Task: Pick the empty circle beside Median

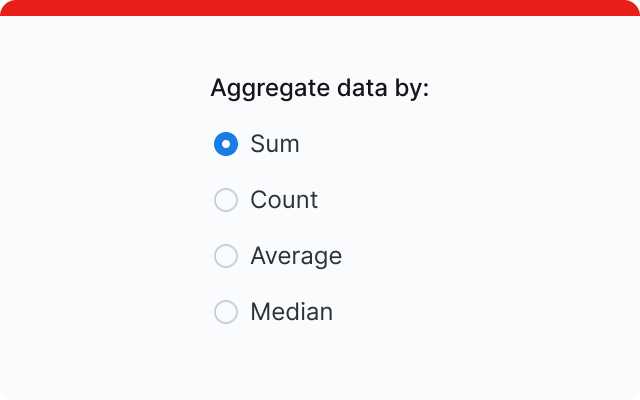Action: tap(226, 312)
